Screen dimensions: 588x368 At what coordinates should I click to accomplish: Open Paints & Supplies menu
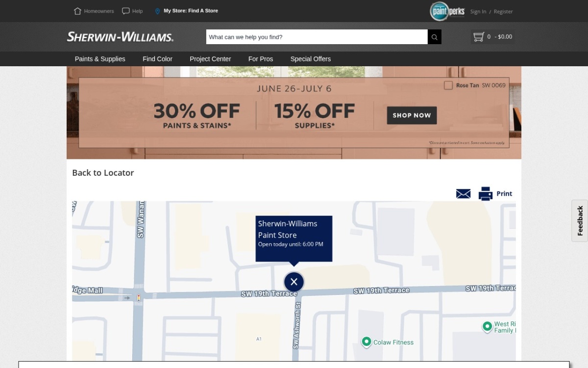100,59
